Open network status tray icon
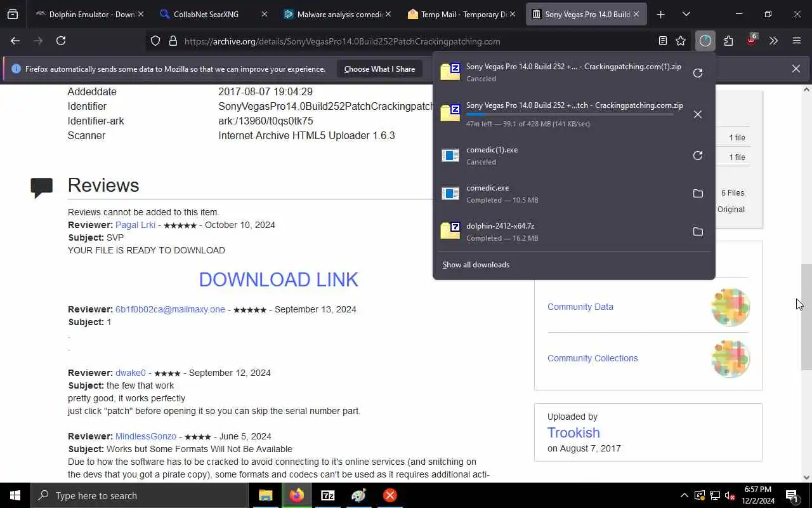This screenshot has width=812, height=508. point(715,495)
